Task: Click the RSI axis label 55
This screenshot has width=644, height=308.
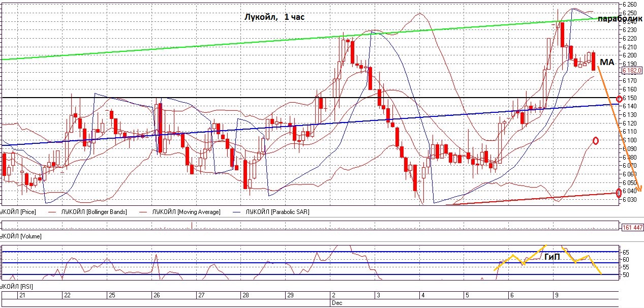Action: pyautogui.click(x=626, y=267)
